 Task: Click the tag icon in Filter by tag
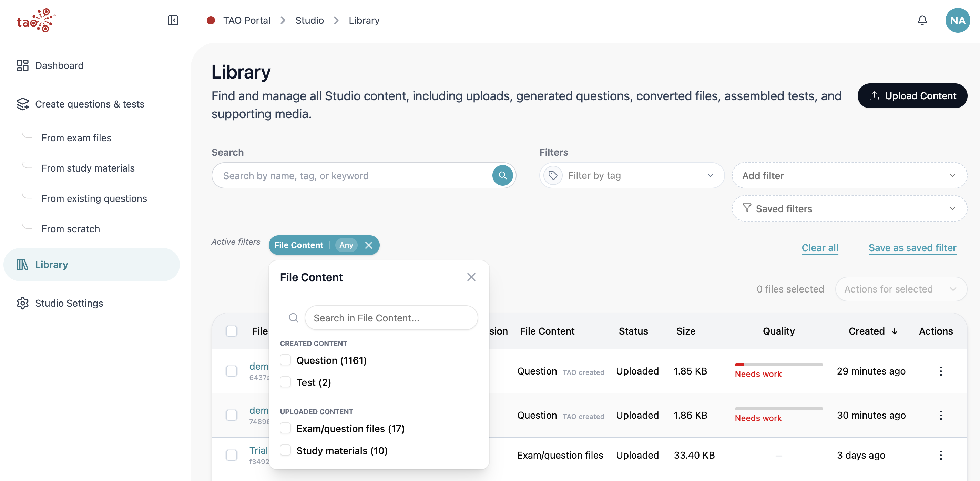(553, 175)
